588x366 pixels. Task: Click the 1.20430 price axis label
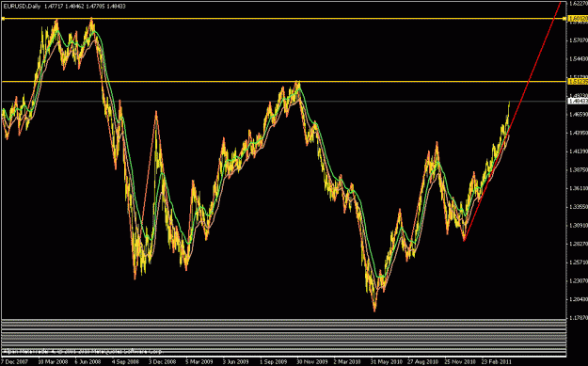click(579, 299)
